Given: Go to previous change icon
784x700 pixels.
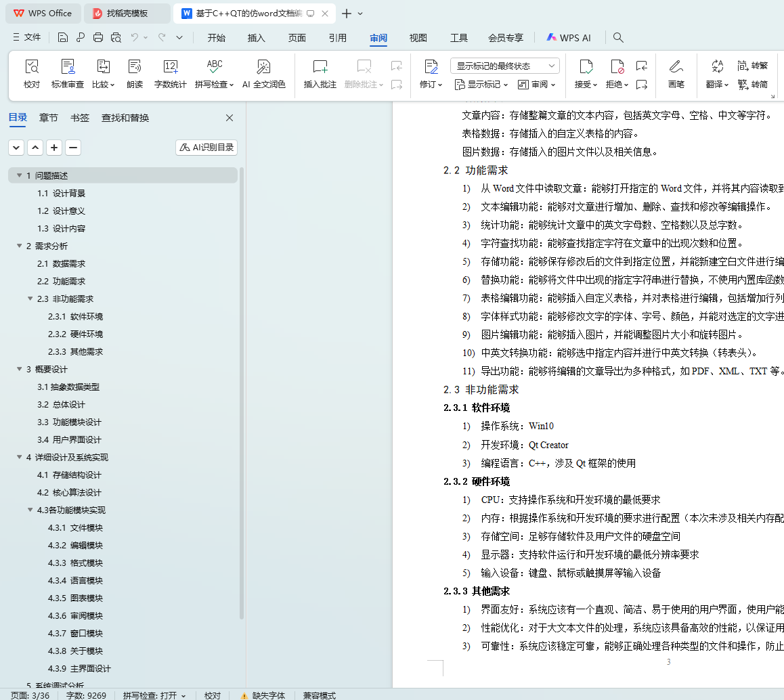Looking at the screenshot, I should (642, 66).
